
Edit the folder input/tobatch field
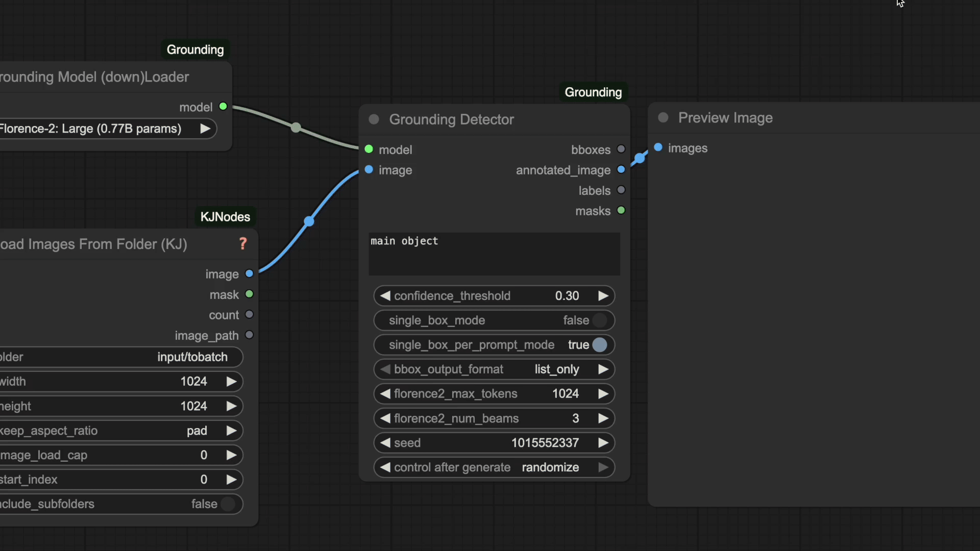(x=120, y=357)
